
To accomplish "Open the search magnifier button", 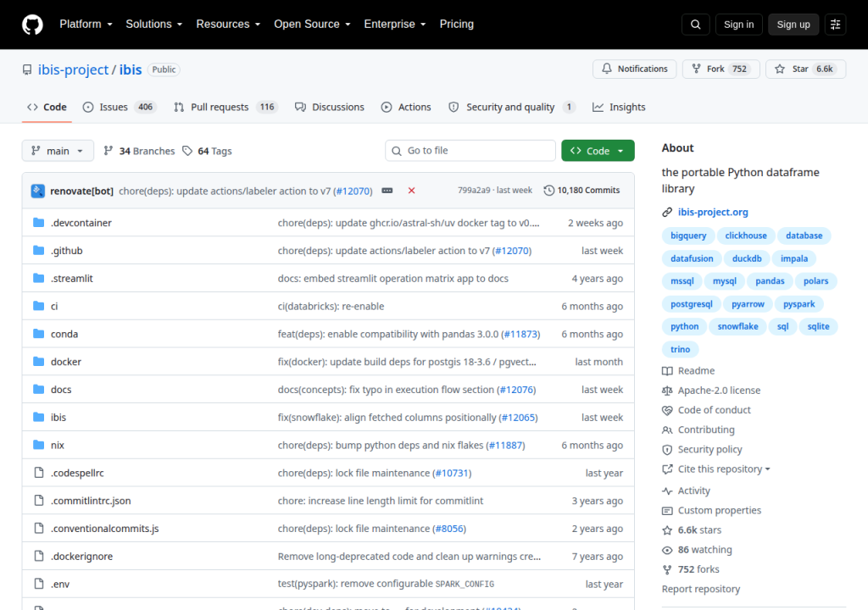I will coord(695,25).
